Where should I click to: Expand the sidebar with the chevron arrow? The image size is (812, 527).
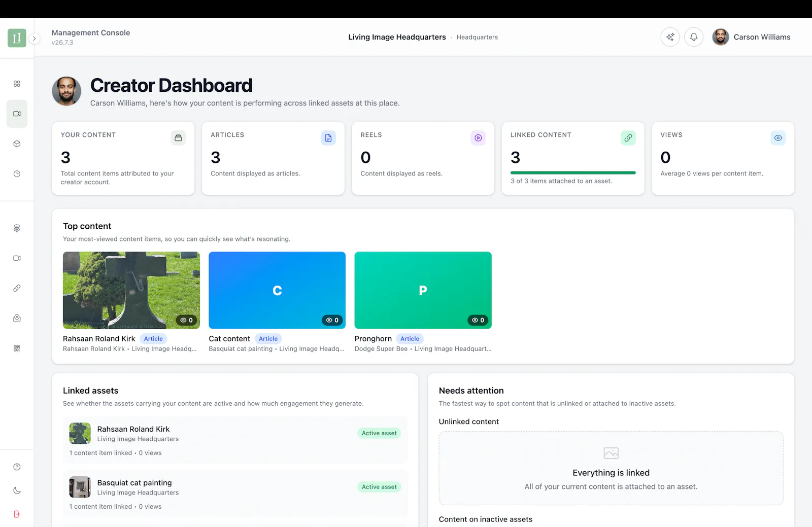35,39
